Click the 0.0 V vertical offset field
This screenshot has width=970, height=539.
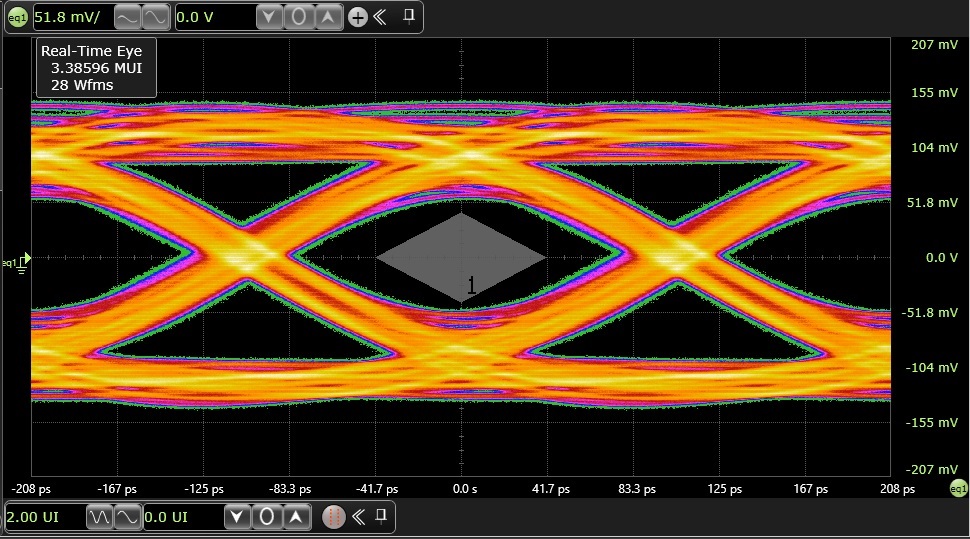pos(211,17)
